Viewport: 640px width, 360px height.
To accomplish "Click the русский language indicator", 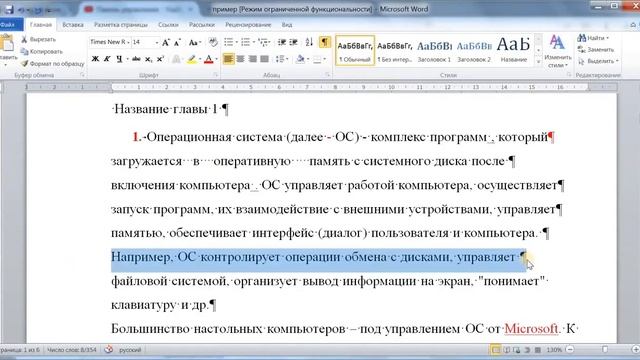I will 130,350.
